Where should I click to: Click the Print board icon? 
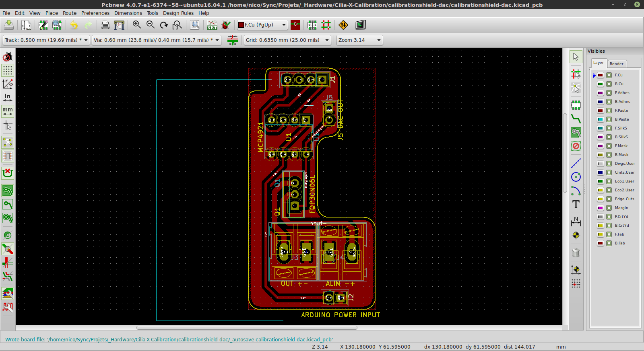[105, 25]
